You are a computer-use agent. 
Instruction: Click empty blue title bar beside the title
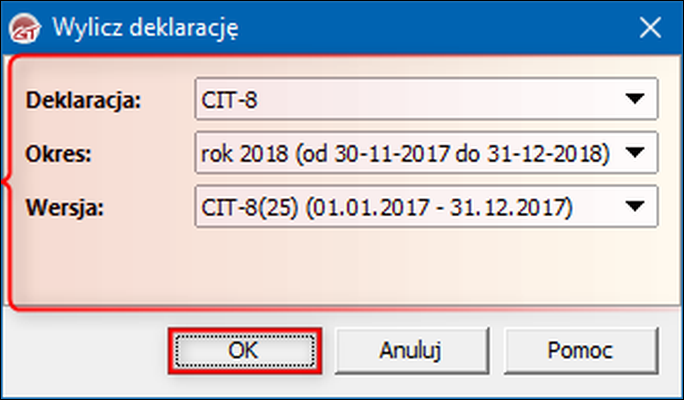pos(436,28)
